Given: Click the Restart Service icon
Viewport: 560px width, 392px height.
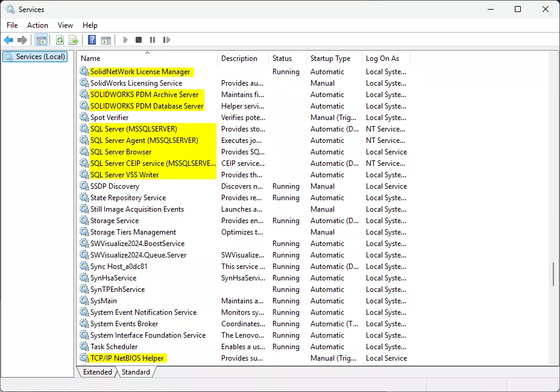Looking at the screenshot, I should click(166, 40).
